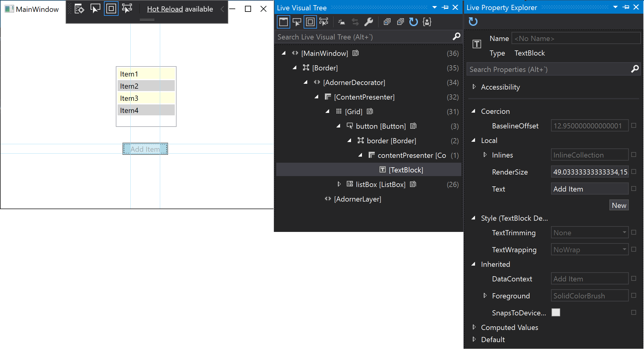
Task: Click the Live Visual Tree refresh icon
Action: pos(414,22)
